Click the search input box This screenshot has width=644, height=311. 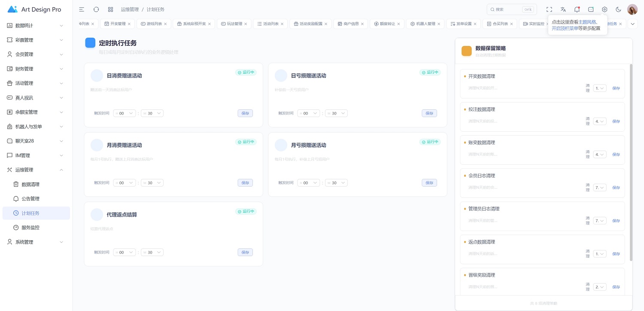coord(507,9)
